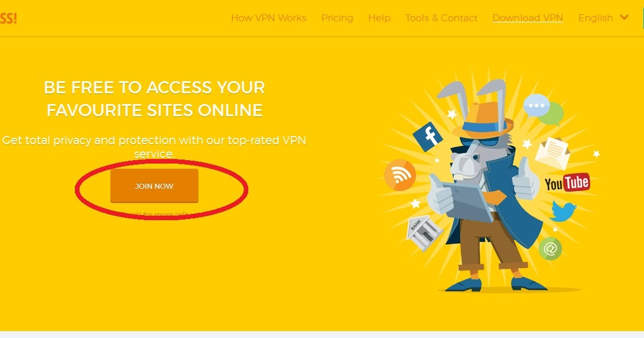This screenshot has width=644, height=338.
Task: Click the green @ email symbol icon
Action: tap(550, 248)
